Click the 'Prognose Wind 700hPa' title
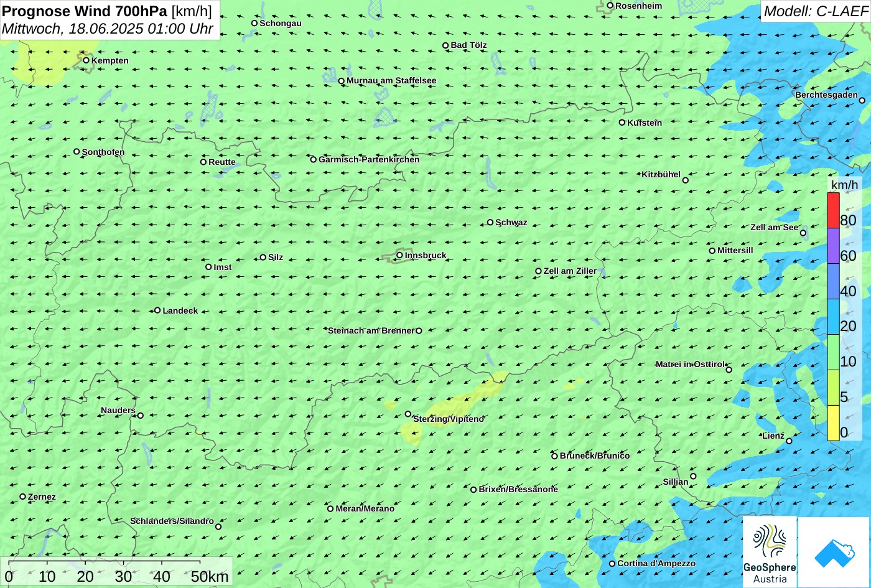 point(85,11)
